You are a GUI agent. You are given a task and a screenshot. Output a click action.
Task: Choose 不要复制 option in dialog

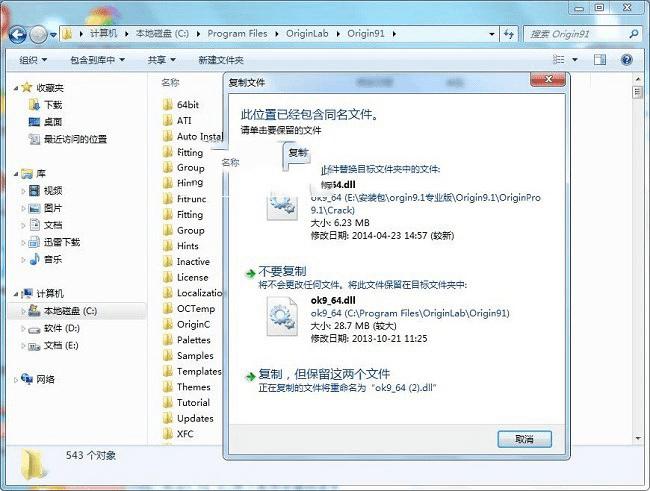tap(282, 272)
